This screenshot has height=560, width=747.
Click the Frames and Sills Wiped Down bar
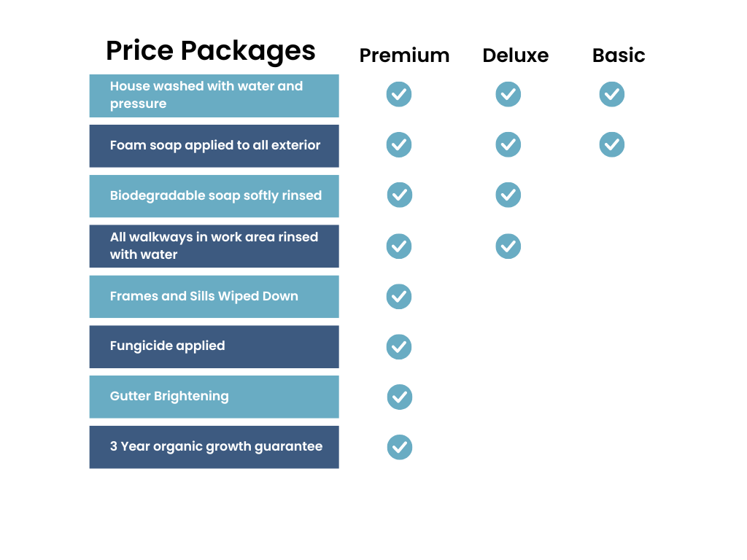point(214,297)
